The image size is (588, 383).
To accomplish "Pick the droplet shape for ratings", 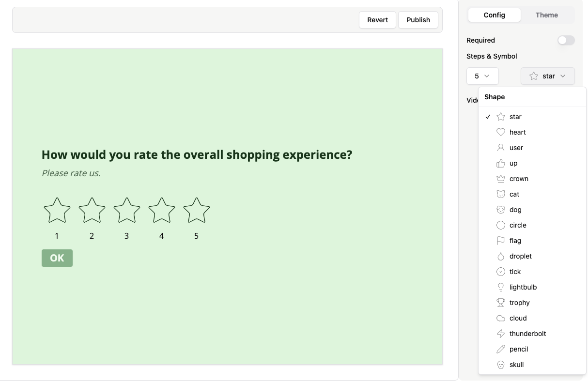I will pyautogui.click(x=520, y=256).
